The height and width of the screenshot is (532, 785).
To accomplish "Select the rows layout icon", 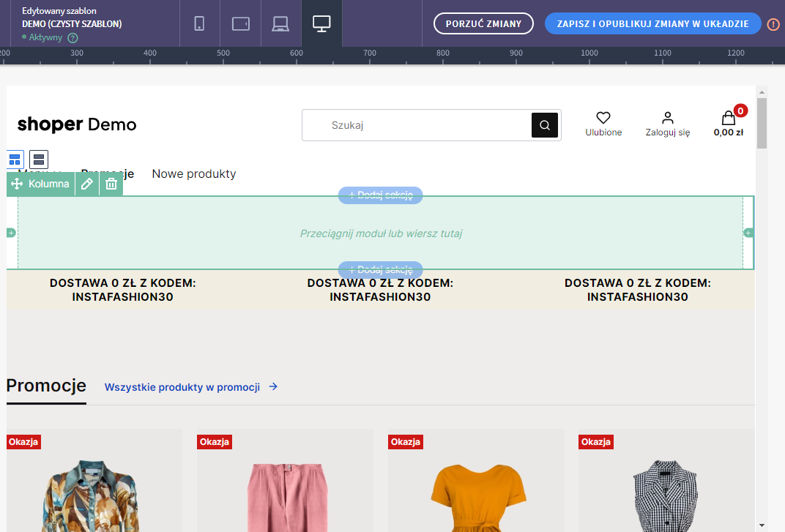I will (39, 160).
